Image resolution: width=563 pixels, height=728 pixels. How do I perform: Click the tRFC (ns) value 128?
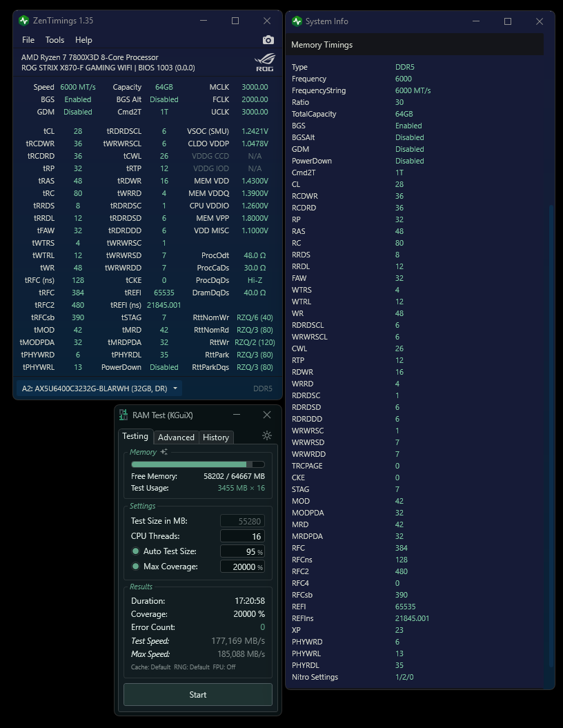click(x=77, y=280)
